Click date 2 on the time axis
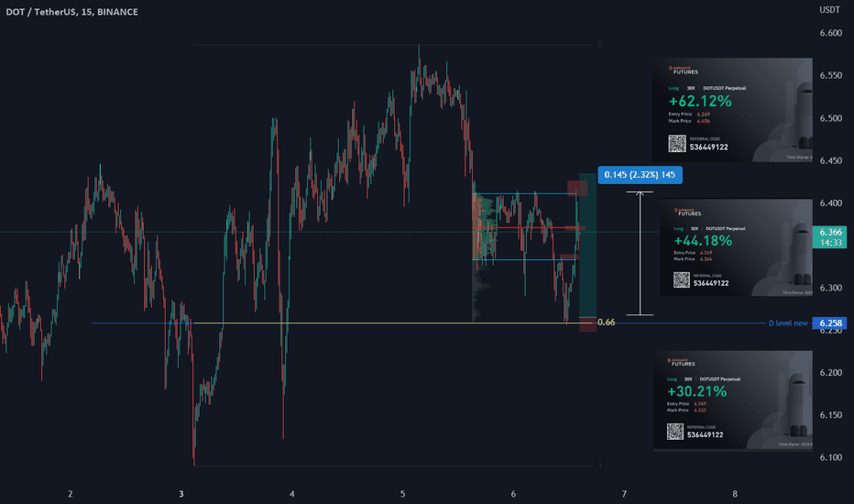Screen dimensions: 854x504 coord(71,494)
